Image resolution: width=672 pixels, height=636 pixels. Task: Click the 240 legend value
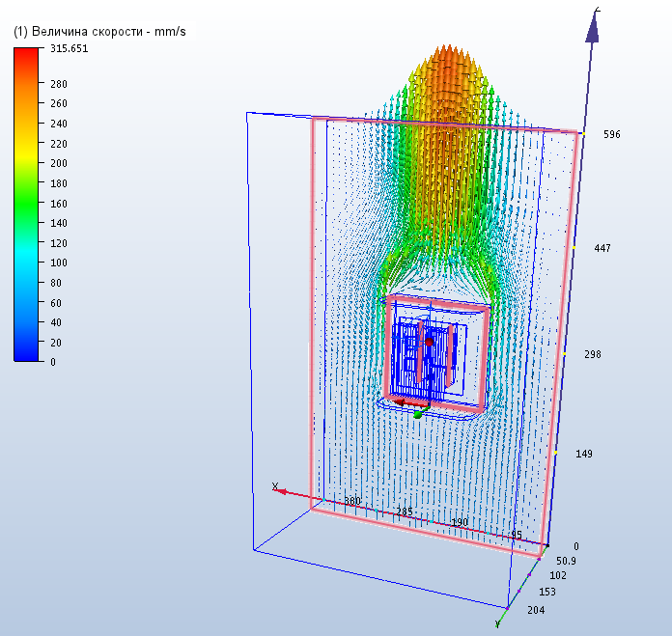(59, 124)
